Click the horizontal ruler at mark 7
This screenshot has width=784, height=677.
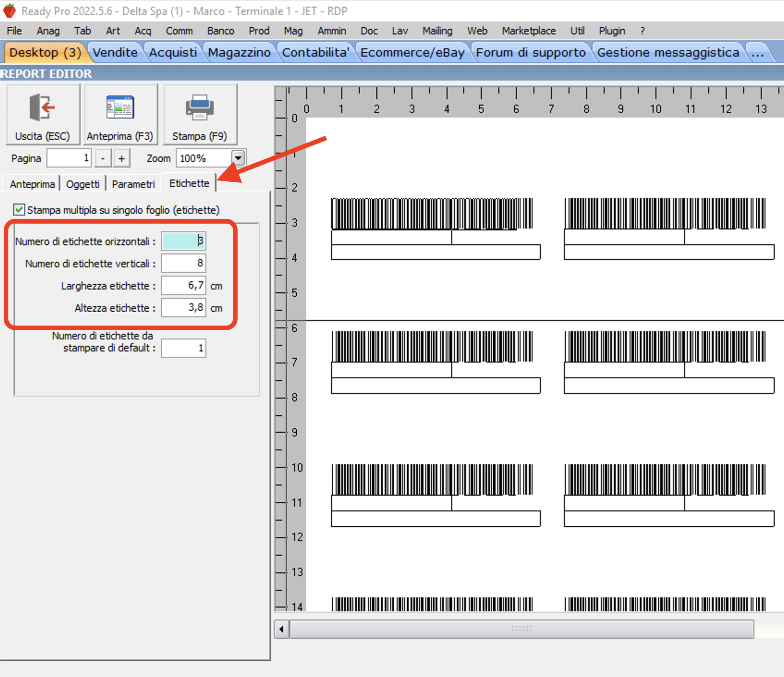click(x=551, y=109)
